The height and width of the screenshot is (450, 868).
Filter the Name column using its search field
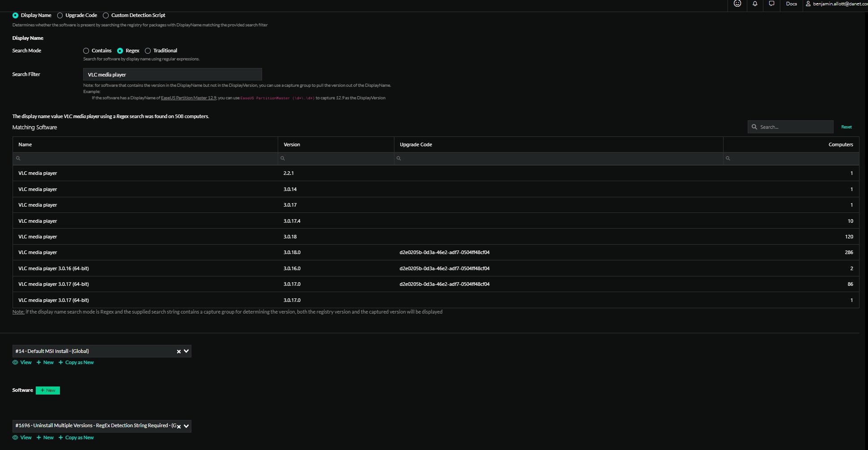(145, 158)
